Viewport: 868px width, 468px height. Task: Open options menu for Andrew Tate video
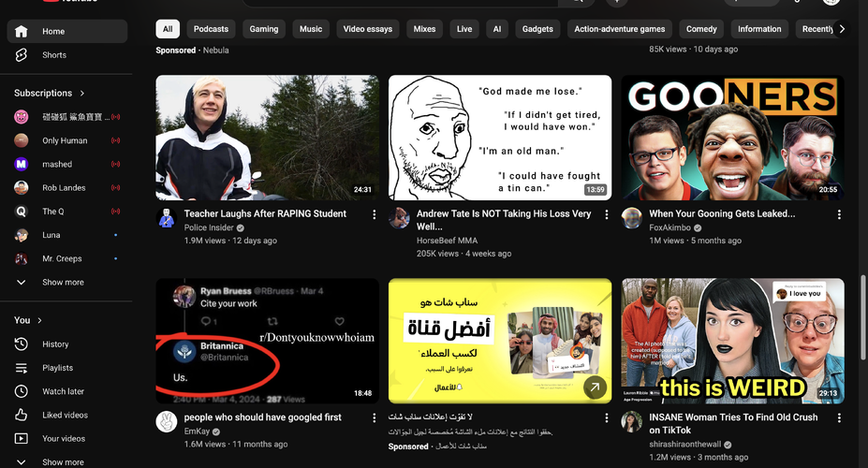click(607, 214)
